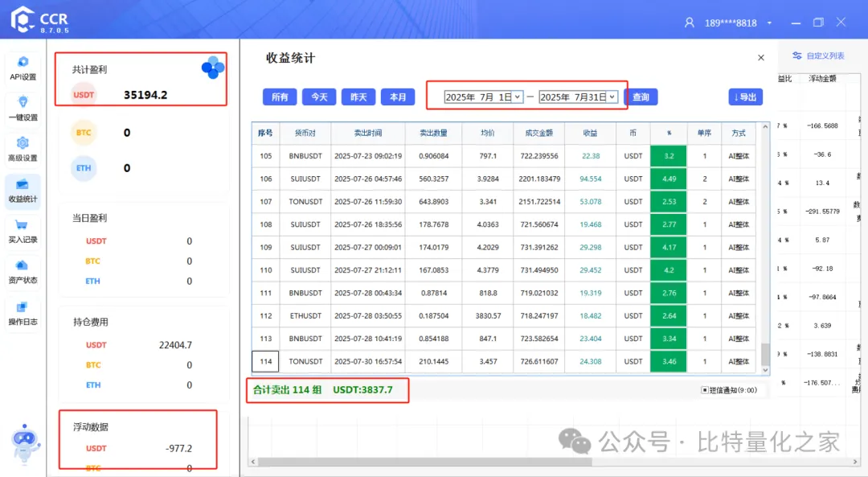Click the blue circles icon in 共计盈利 card
Screen dimensions: 868x477
point(213,68)
